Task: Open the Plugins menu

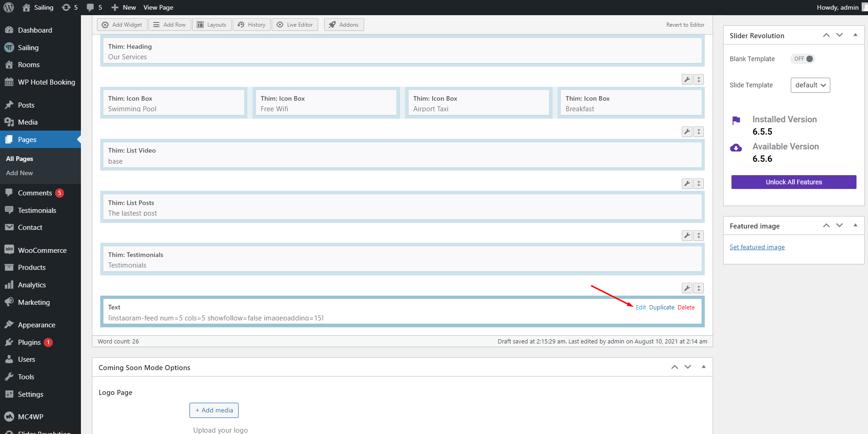Action: [40, 343]
